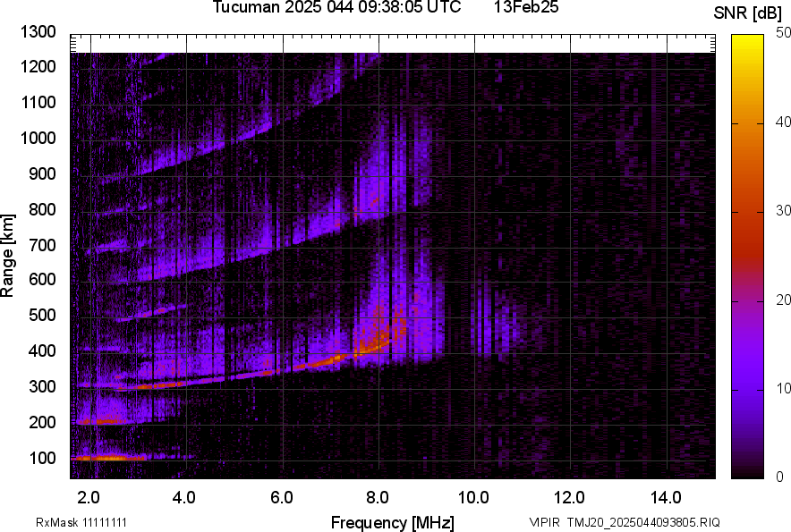Image resolution: width=791 pixels, height=532 pixels.
Task: Click the 50 tick label beside the colorbar
Action: point(784,33)
